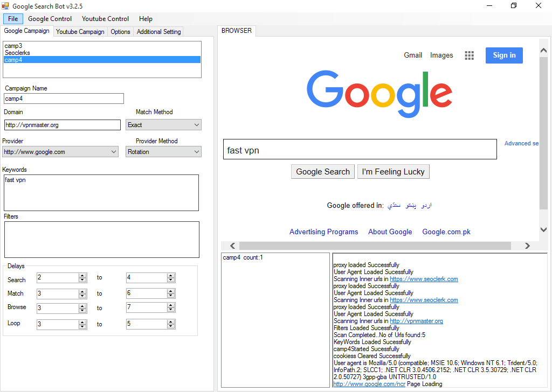Click the Google search box with fast vpn
The width and height of the screenshot is (552, 392).
click(x=360, y=149)
